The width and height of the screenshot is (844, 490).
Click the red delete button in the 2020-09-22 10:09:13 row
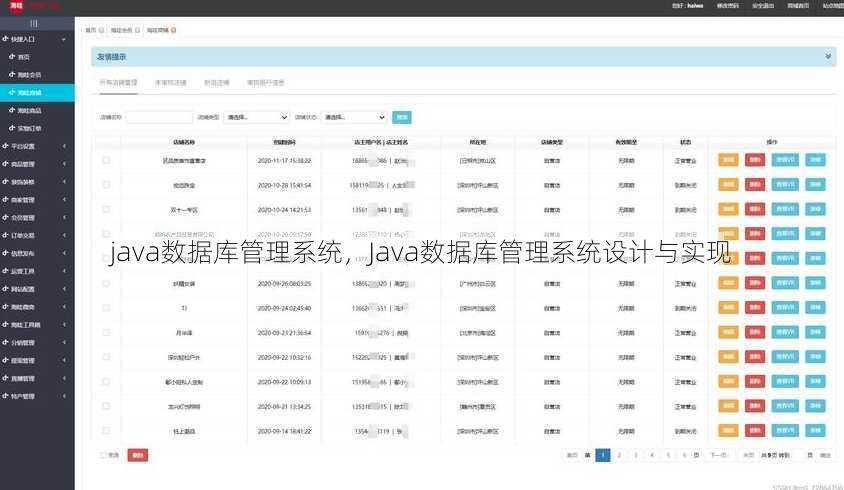coord(755,381)
